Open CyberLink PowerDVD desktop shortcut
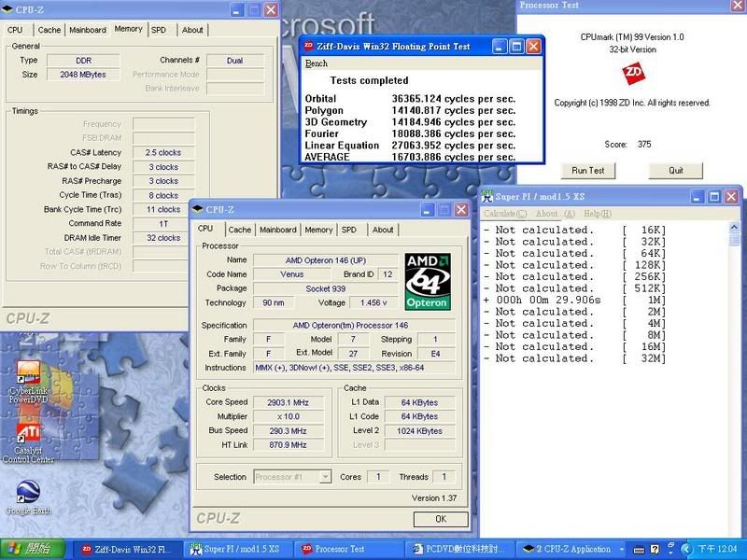The height and width of the screenshot is (560, 747). [29, 382]
